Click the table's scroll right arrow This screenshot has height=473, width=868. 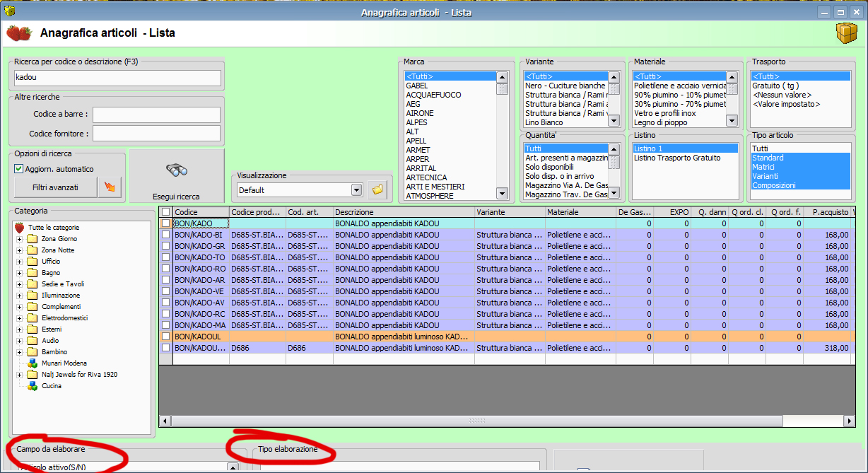click(x=850, y=421)
